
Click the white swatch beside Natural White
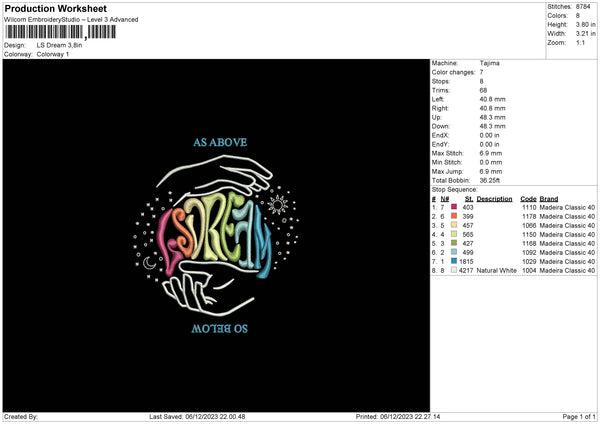pos(454,270)
